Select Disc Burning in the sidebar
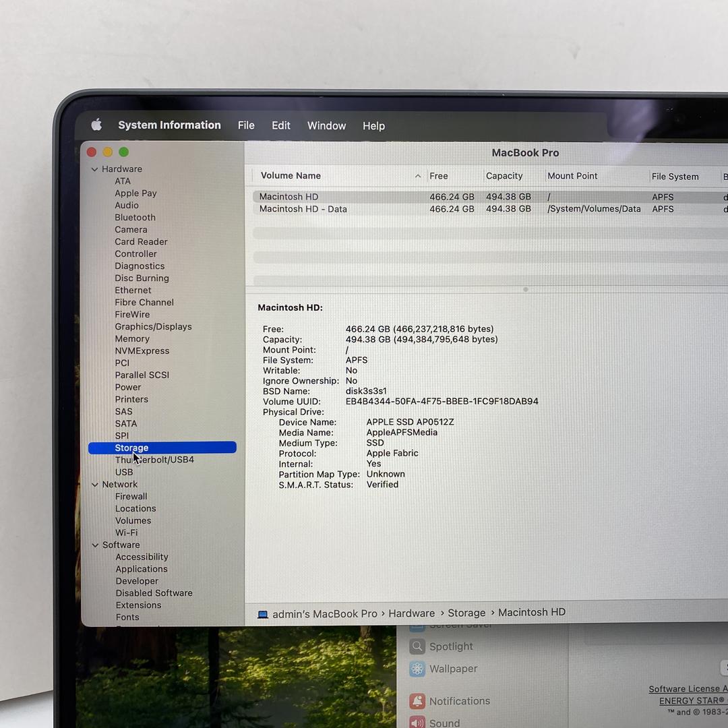The height and width of the screenshot is (728, 728). point(142,278)
